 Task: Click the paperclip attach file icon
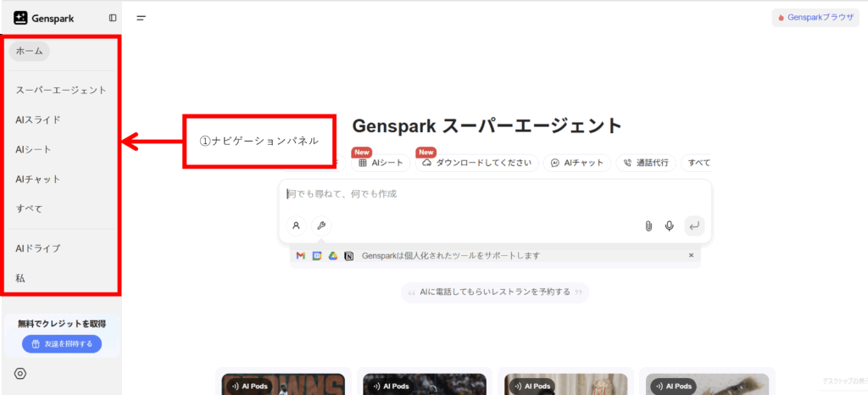pyautogui.click(x=648, y=225)
